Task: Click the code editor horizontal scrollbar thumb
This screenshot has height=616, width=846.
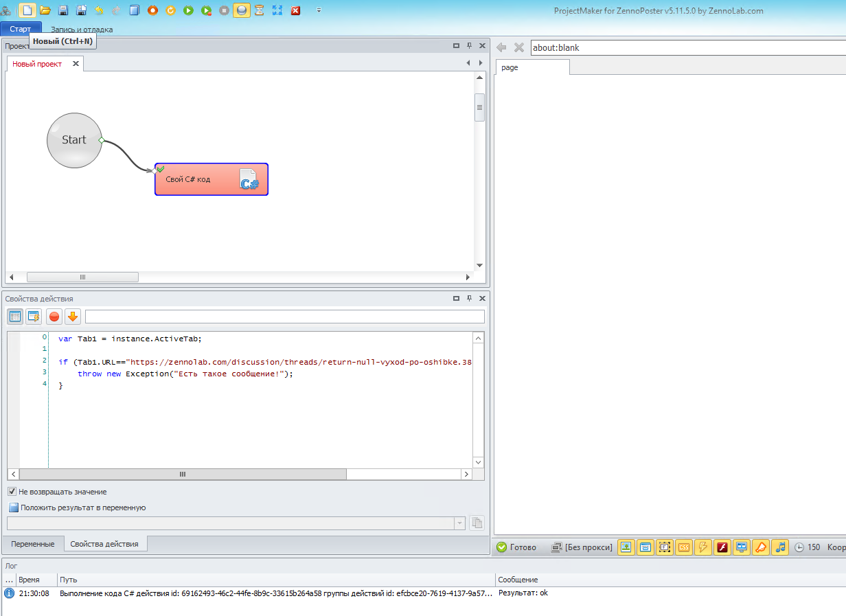Action: (x=183, y=475)
